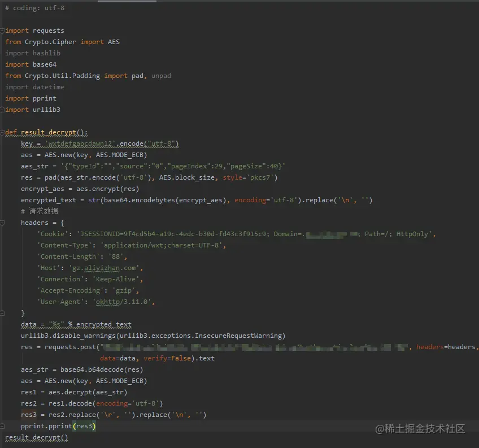Click the 'application/wxt;charset=UTF-8' value
Screen dimensions: 479x448
tap(161, 245)
